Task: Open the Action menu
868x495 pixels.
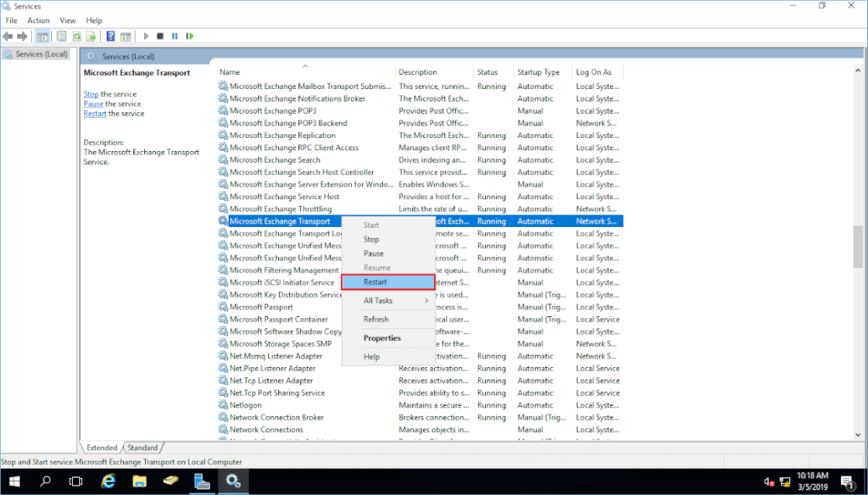Action: [x=38, y=19]
